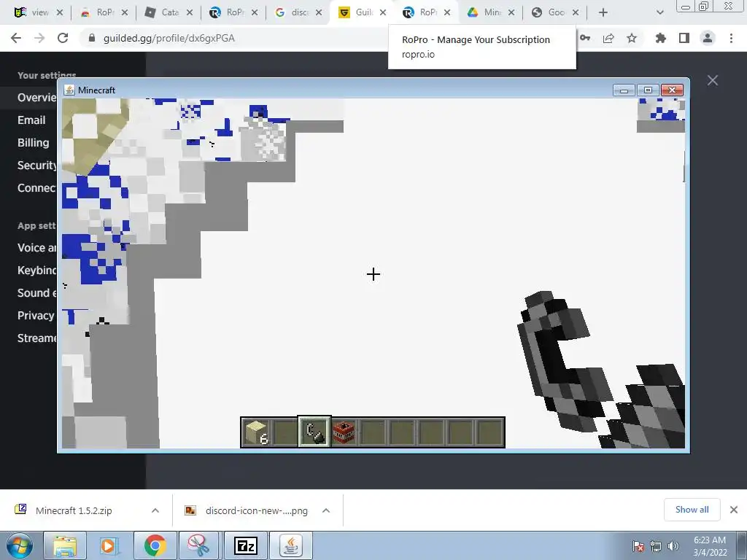Click Show all downloads button
This screenshot has width=747, height=560.
coord(692,510)
